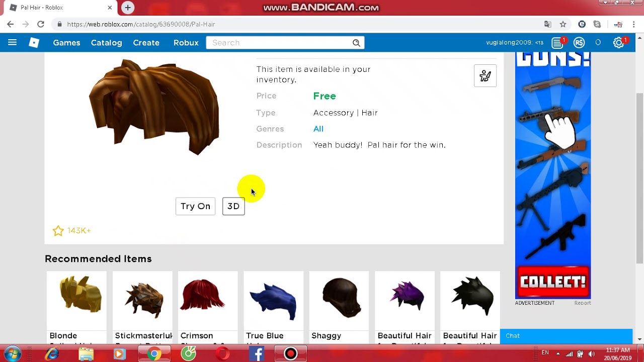644x362 pixels.
Task: Open the purple Beautiful Hair item
Action: point(405,307)
